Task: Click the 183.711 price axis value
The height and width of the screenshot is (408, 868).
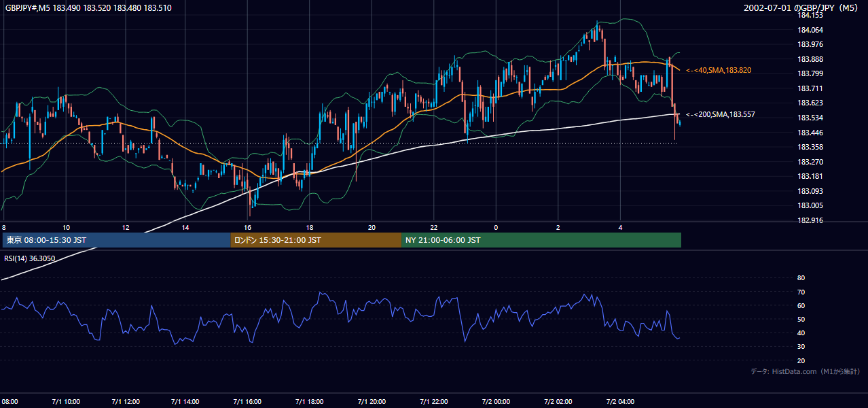Action: coord(810,88)
